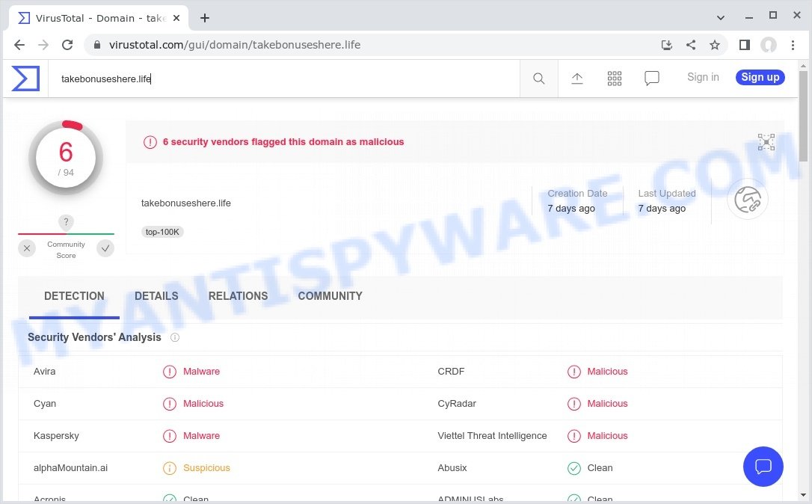The width and height of the screenshot is (812, 504).
Task: Click the browser forward arrow
Action: pyautogui.click(x=43, y=45)
